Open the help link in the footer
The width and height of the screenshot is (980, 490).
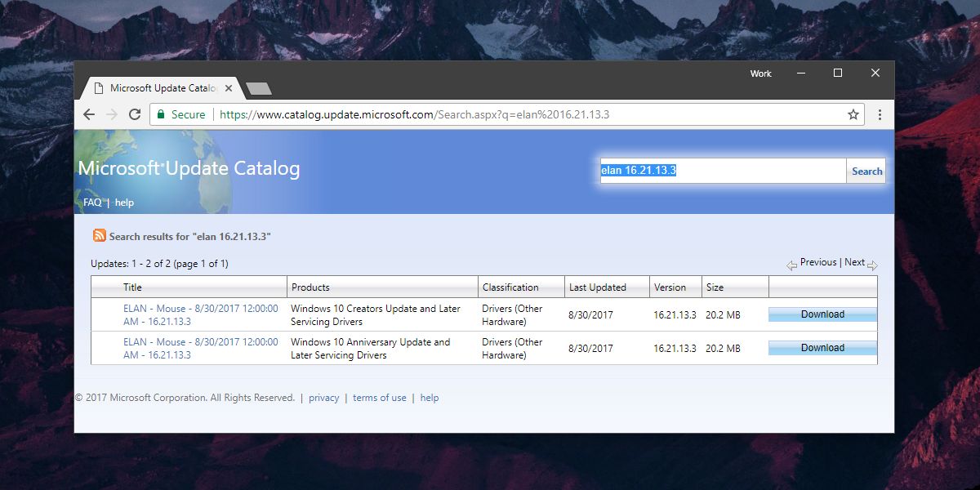coord(430,398)
